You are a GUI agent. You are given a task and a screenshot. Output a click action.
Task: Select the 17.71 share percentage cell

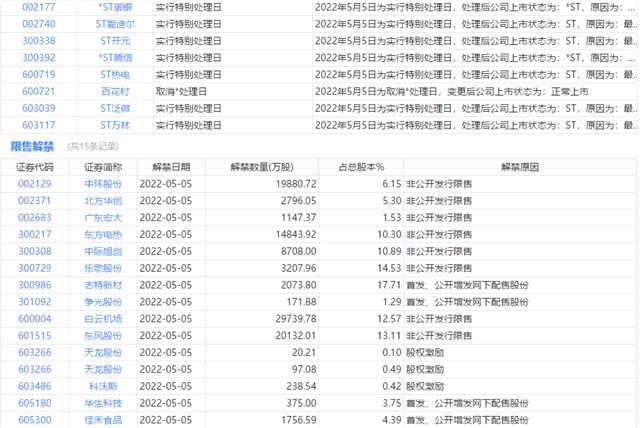(x=389, y=285)
